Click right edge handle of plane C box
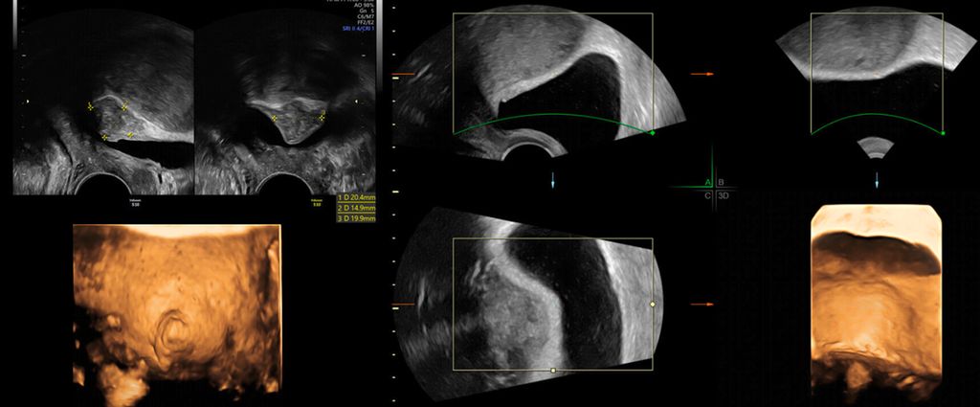 click(x=653, y=304)
